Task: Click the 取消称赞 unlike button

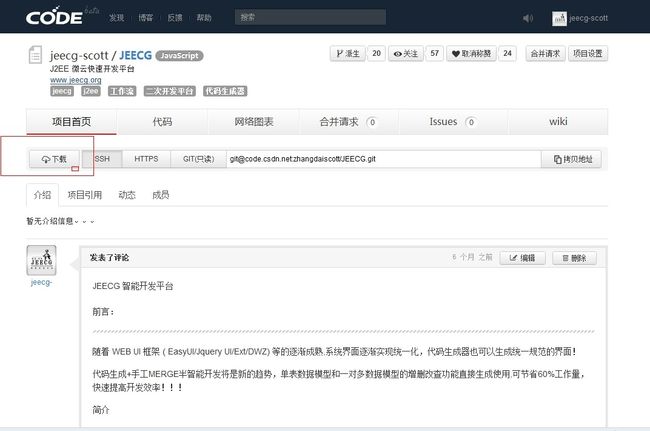Action: pos(471,53)
